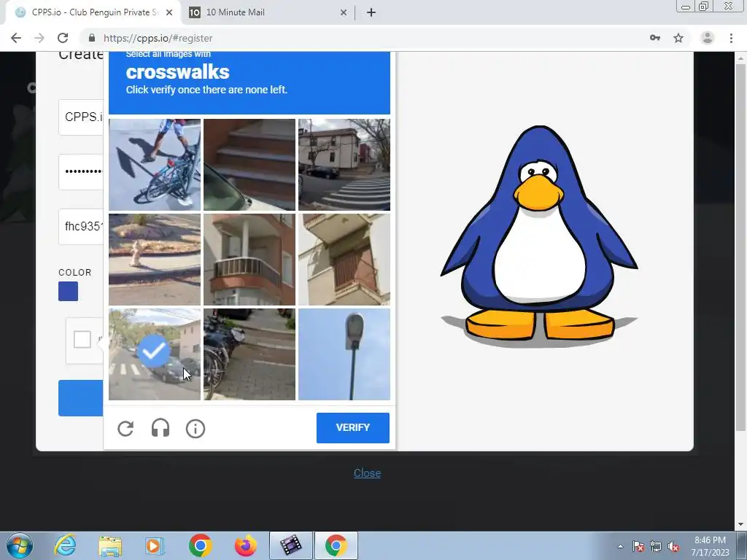Open a new browser tab
The image size is (747, 560).
tap(371, 13)
